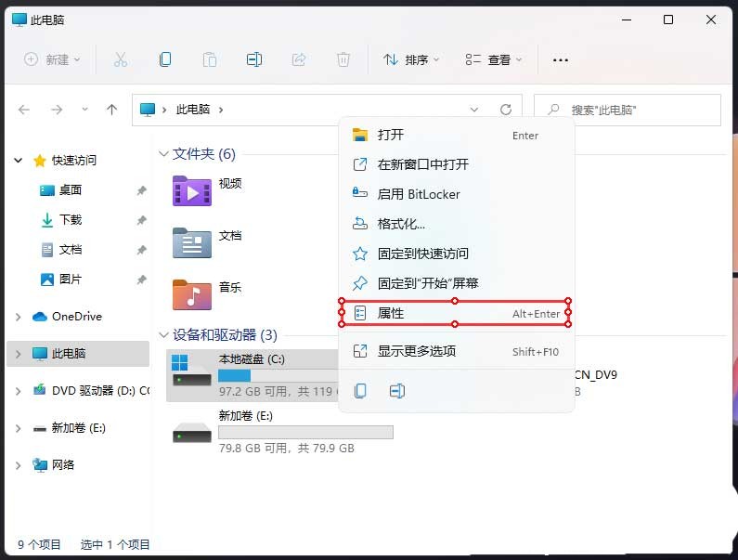
Task: Open address bar history dropdown chevron
Action: tap(474, 110)
